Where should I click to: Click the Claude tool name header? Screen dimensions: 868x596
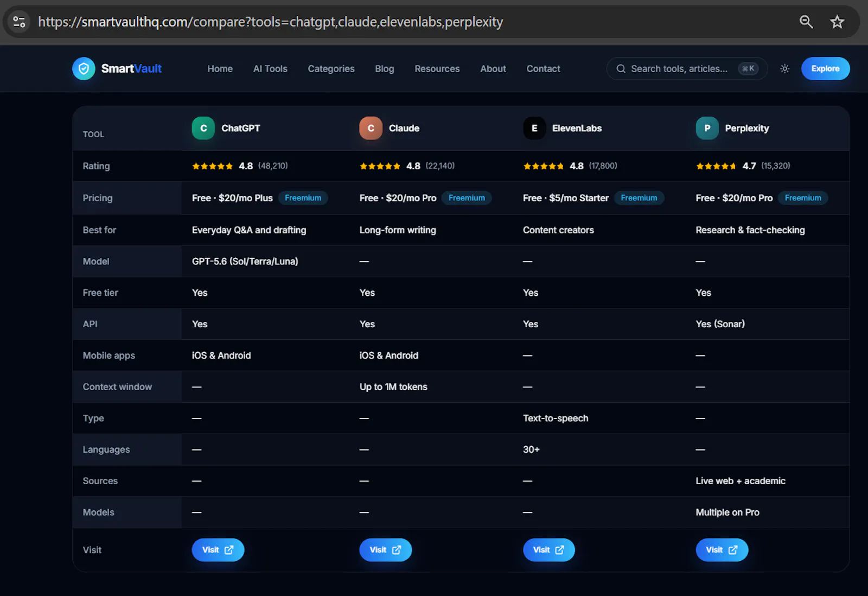(x=404, y=128)
